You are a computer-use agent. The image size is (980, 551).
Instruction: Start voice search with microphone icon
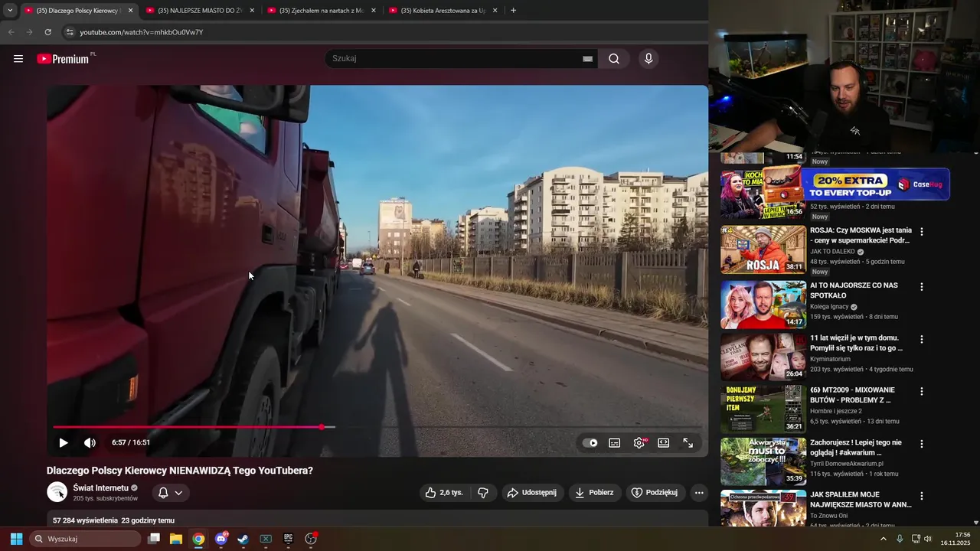point(648,59)
